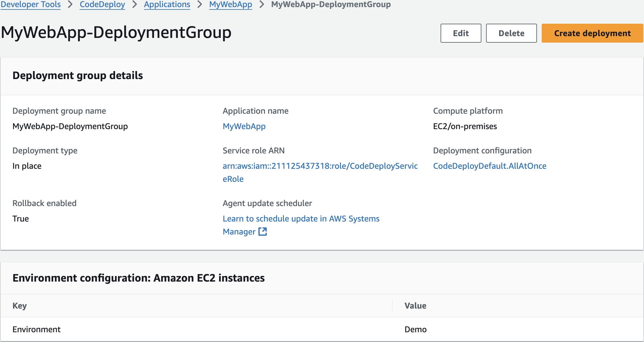The image size is (644, 342).
Task: Open the CodeDeployServiceRole ARN link
Action: (320, 166)
